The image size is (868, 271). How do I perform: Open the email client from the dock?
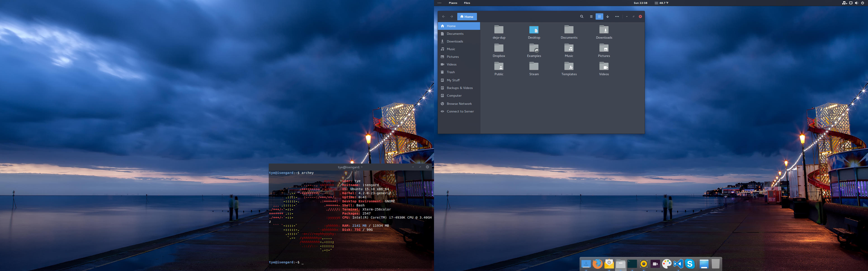pos(609,264)
